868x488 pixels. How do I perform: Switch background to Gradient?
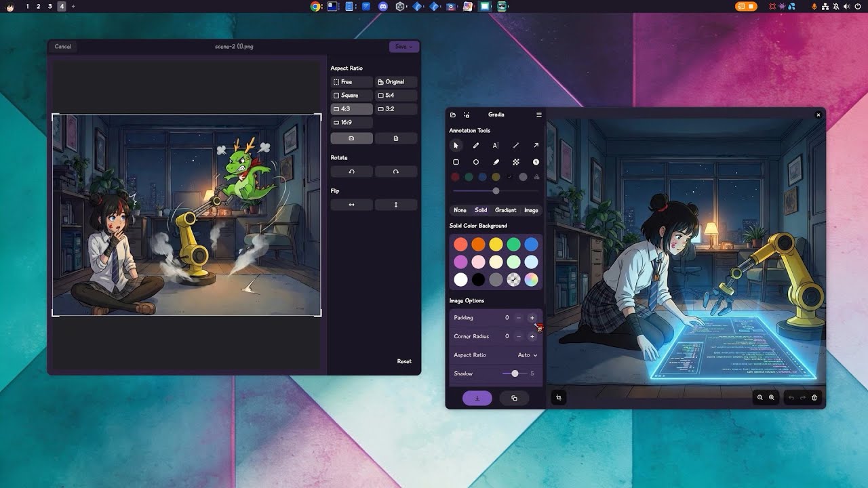505,210
